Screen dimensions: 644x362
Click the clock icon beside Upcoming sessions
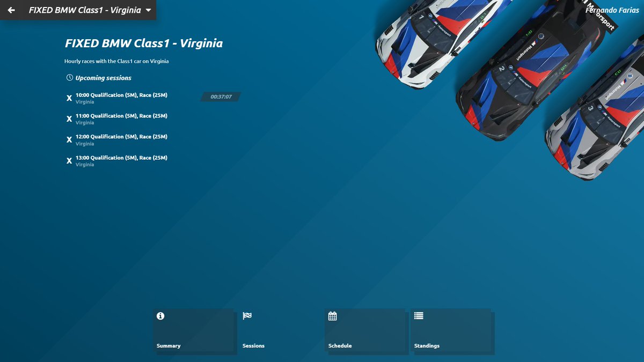click(x=69, y=78)
